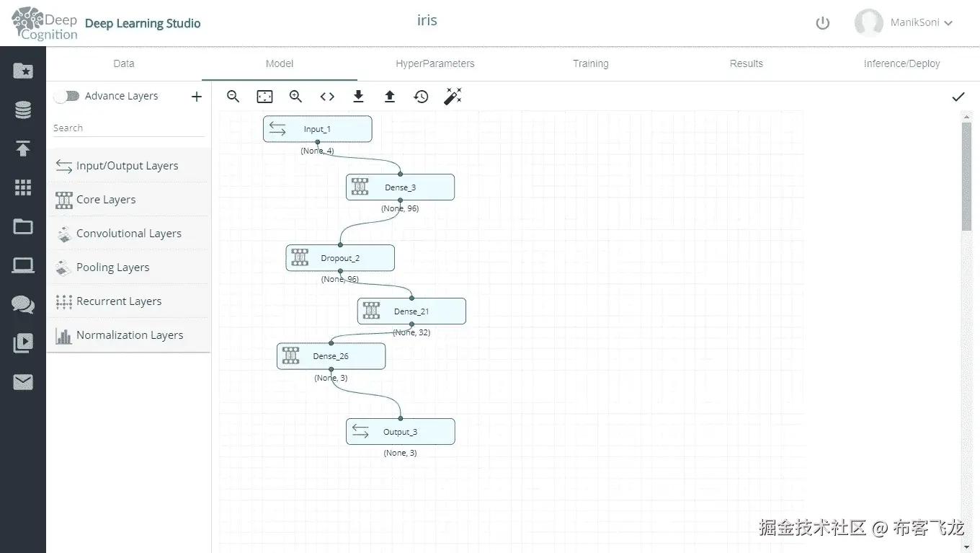Expand Normalization Layers category

click(x=128, y=335)
